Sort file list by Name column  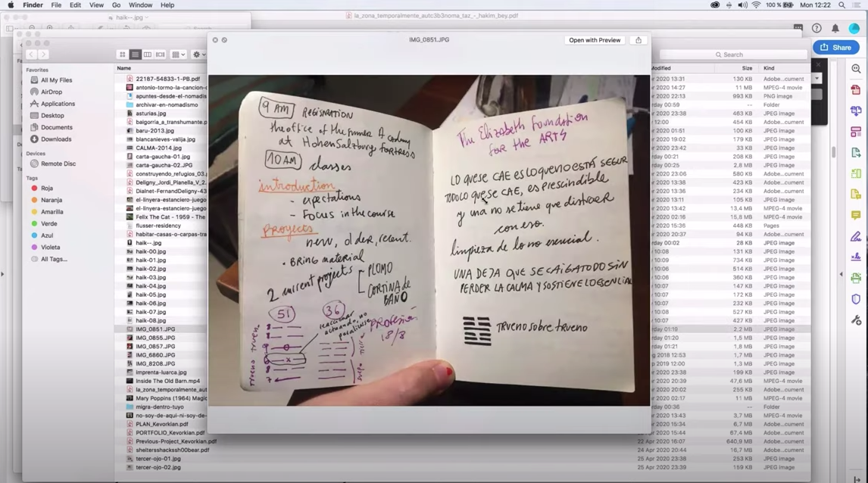coord(124,68)
